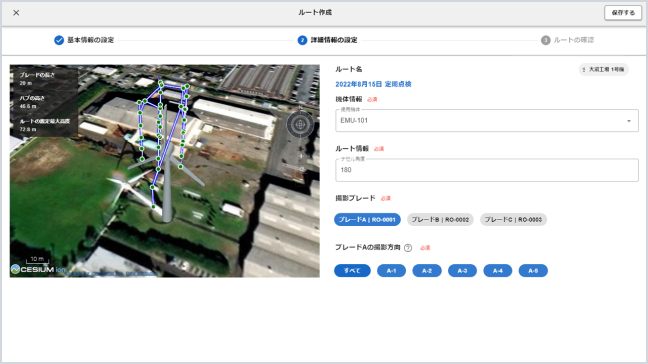
Task: Select the 詳細情報の設定 step
Action: pos(327,40)
